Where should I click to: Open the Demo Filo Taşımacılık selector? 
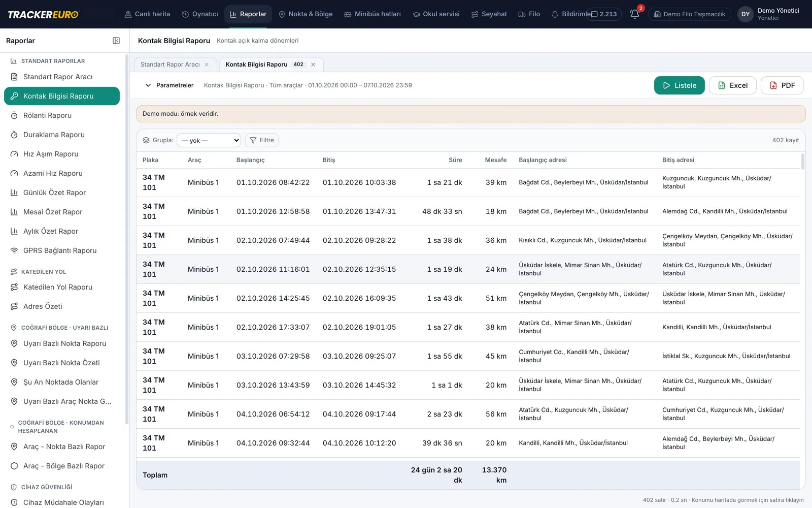point(689,14)
